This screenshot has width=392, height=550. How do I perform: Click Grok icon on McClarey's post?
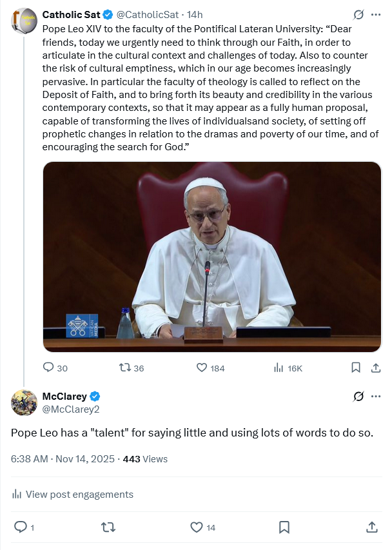pyautogui.click(x=358, y=396)
